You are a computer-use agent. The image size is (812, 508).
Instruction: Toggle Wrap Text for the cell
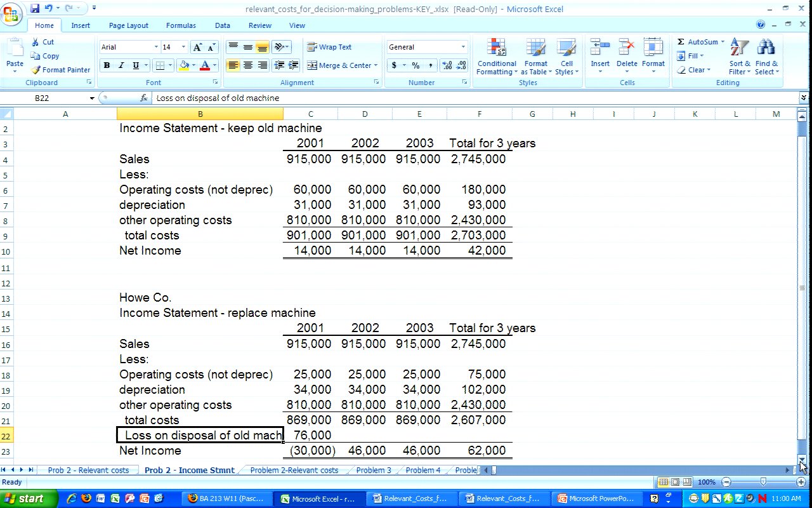(x=329, y=47)
